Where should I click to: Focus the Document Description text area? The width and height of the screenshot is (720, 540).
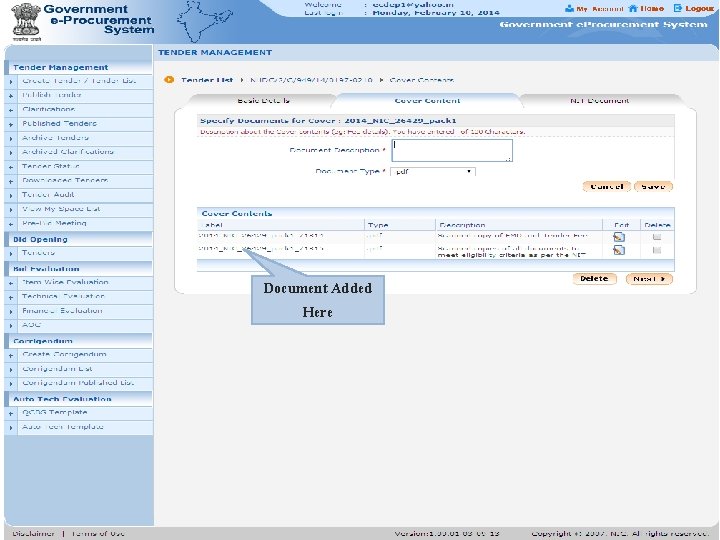pos(452,151)
